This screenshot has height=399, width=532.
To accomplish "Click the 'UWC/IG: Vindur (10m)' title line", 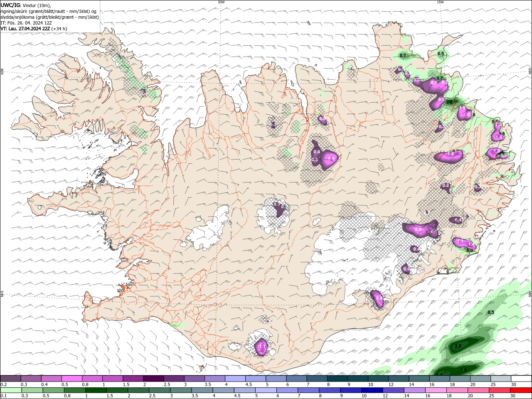I will 26,5.
